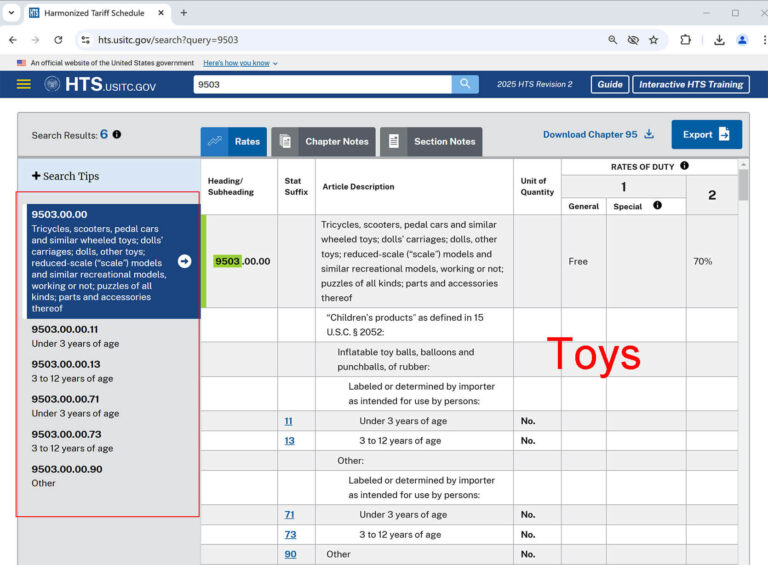Open site information icon in address bar

85,40
